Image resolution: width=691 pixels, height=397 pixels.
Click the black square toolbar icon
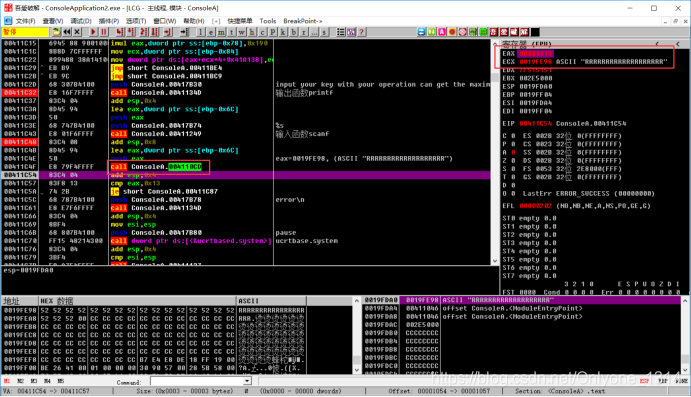535,32
